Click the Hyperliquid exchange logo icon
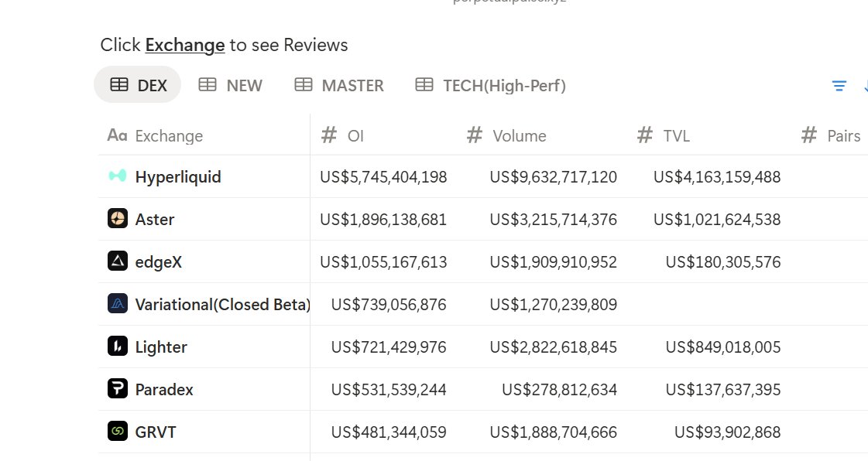The width and height of the screenshot is (868, 461). pos(117,176)
